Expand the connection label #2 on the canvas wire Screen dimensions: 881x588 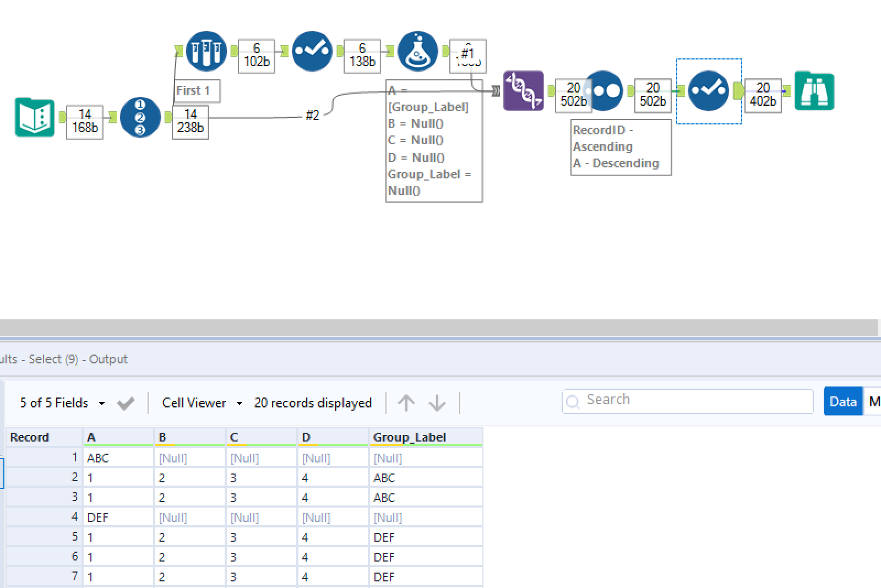pos(313,116)
